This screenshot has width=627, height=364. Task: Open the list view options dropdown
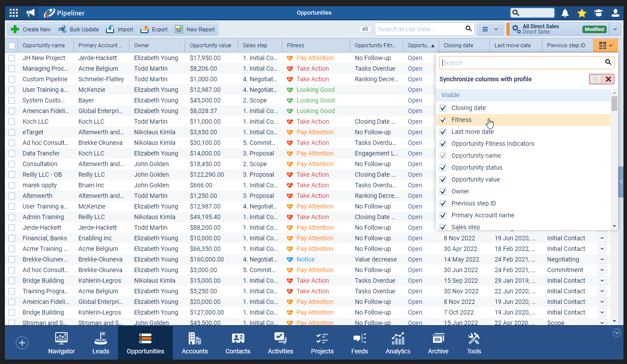coord(490,30)
